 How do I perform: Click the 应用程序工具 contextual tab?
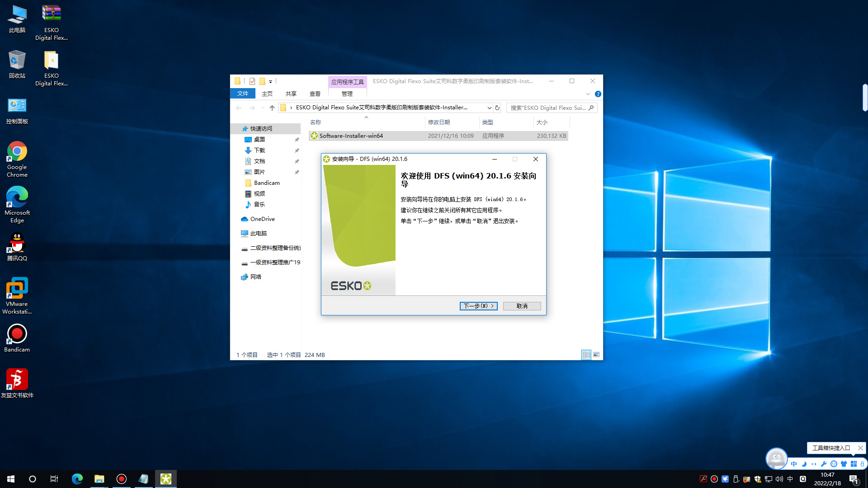pyautogui.click(x=347, y=82)
